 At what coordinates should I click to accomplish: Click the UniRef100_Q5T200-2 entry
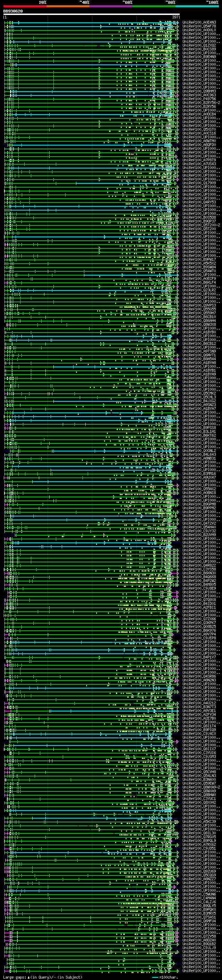tap(201, 225)
